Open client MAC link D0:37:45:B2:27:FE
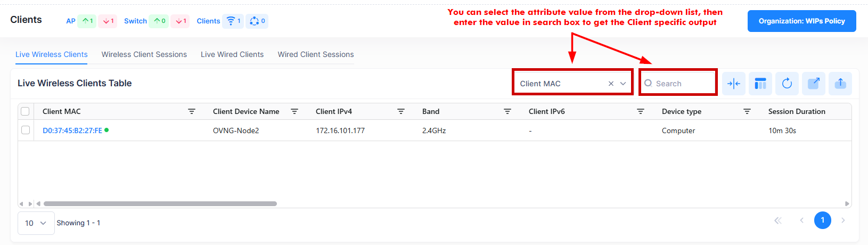 72,130
